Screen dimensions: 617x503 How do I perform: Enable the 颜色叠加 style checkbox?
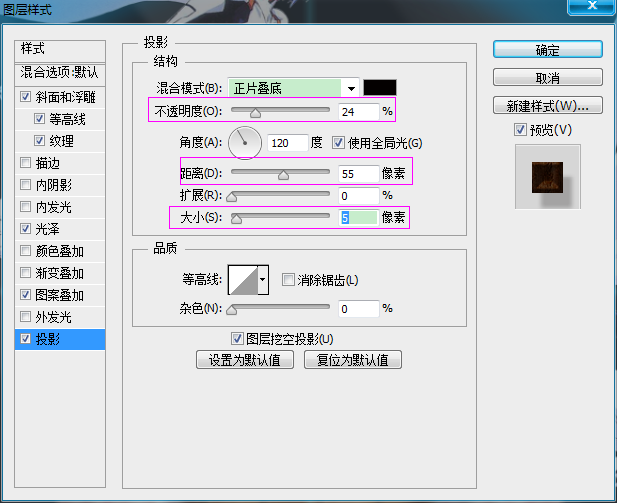pos(26,250)
